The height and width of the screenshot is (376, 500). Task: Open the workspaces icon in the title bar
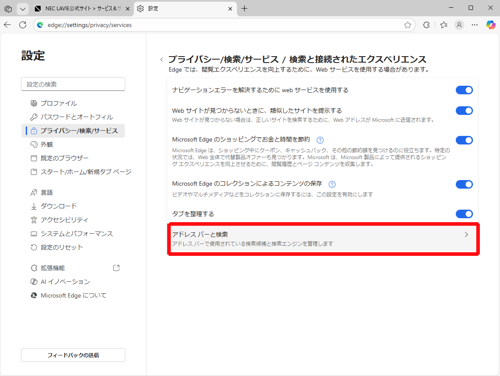click(8, 9)
